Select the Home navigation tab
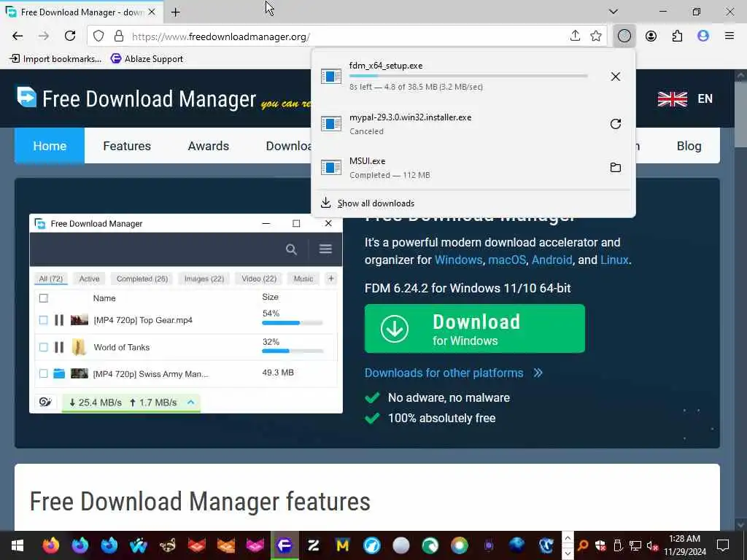 [50, 146]
